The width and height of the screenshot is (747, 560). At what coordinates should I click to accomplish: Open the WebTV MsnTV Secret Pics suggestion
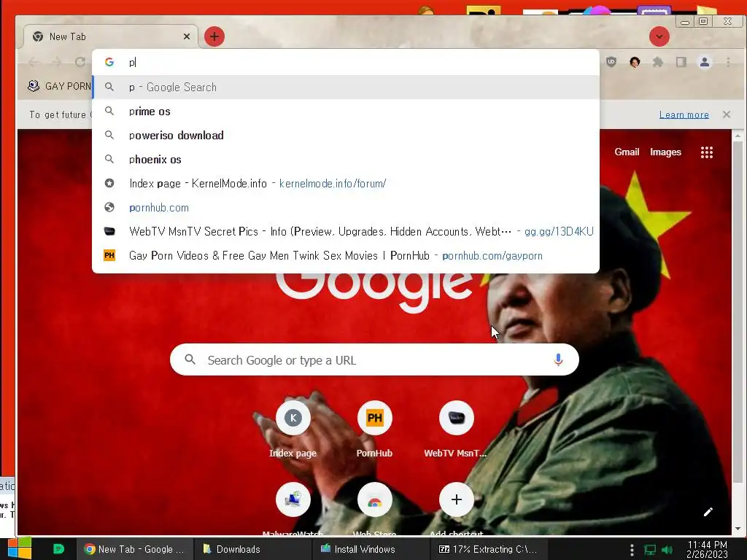coord(345,231)
